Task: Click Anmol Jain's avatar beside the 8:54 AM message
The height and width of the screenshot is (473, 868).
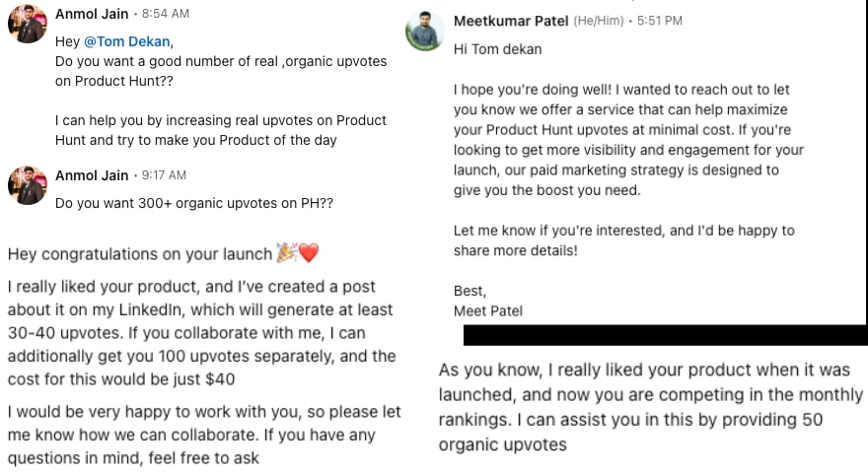Action: coord(28,23)
